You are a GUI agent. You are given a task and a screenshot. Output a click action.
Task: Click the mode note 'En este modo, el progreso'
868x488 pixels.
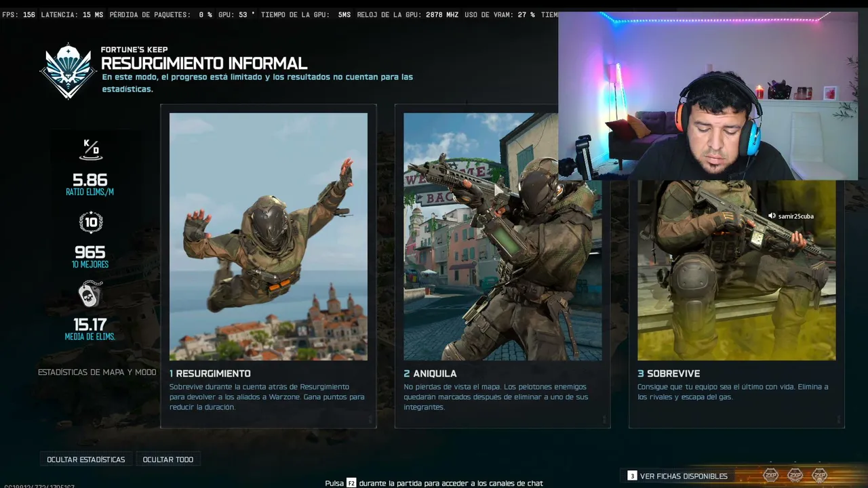coord(258,83)
